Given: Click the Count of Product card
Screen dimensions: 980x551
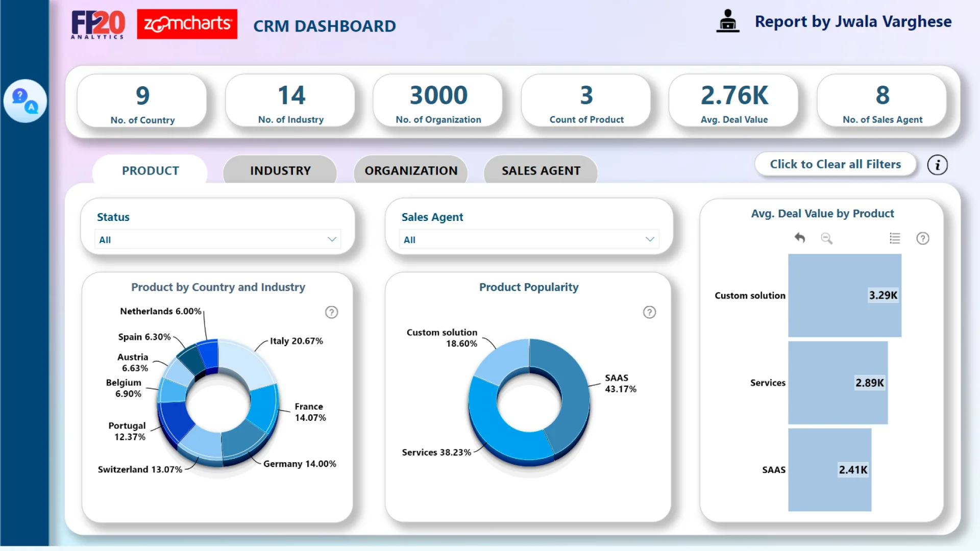Looking at the screenshot, I should pyautogui.click(x=586, y=101).
